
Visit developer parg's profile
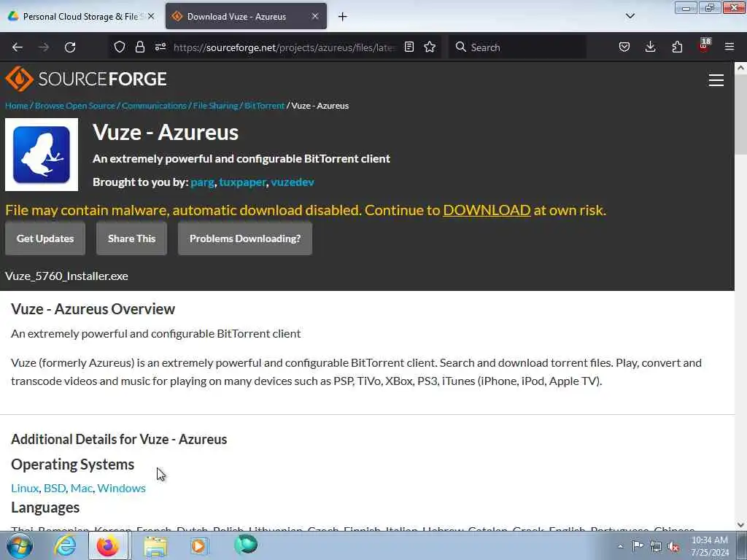203,182
